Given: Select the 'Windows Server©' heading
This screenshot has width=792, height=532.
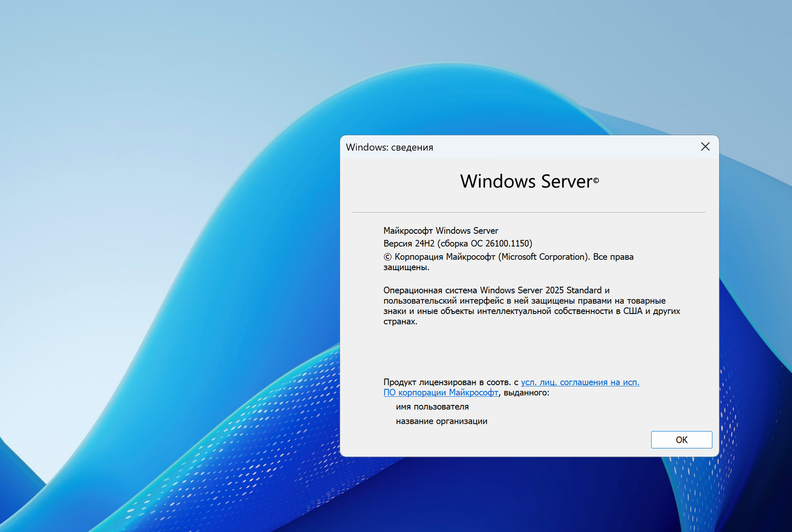Looking at the screenshot, I should (528, 181).
